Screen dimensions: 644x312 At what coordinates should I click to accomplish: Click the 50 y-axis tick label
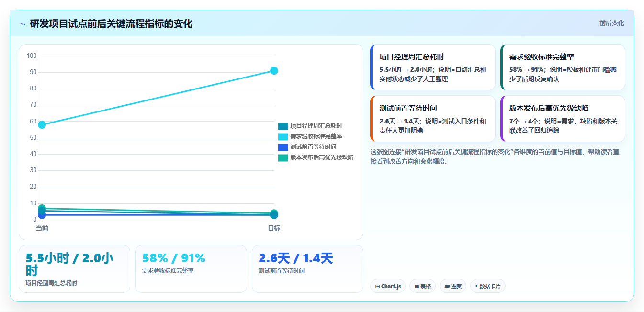point(33,138)
